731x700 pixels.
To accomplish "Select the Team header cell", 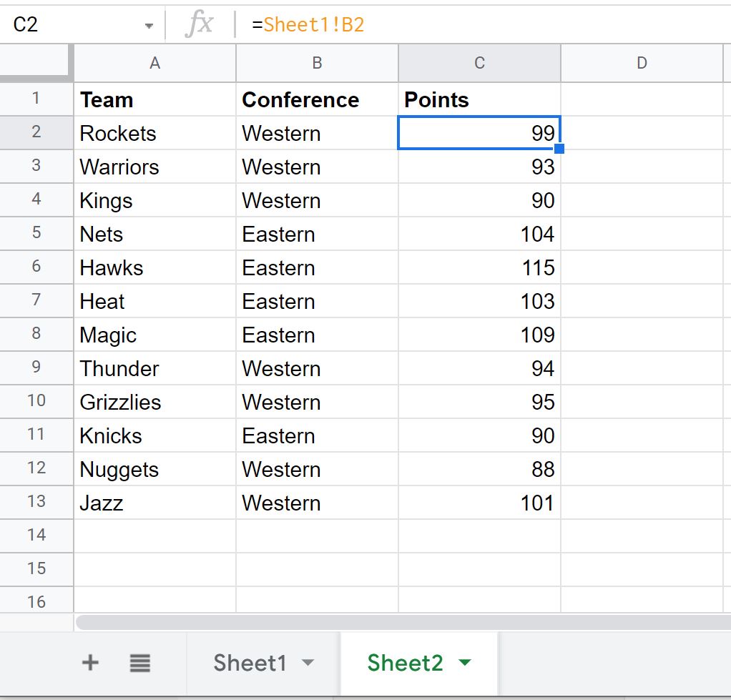I will point(154,99).
